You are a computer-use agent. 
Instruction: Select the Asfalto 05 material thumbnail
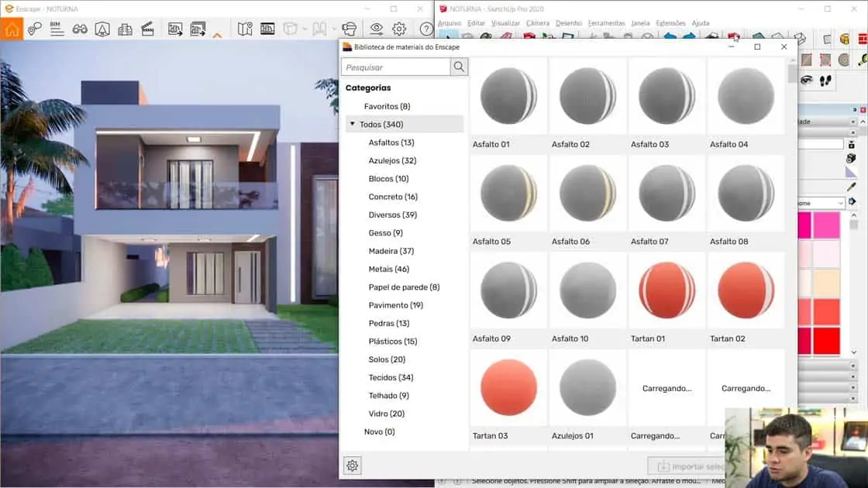(508, 193)
